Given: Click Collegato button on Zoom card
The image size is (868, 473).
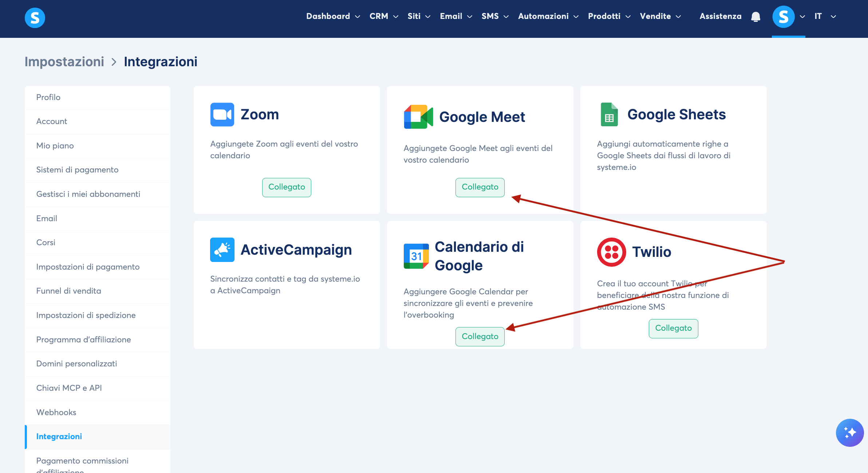Looking at the screenshot, I should 287,187.
